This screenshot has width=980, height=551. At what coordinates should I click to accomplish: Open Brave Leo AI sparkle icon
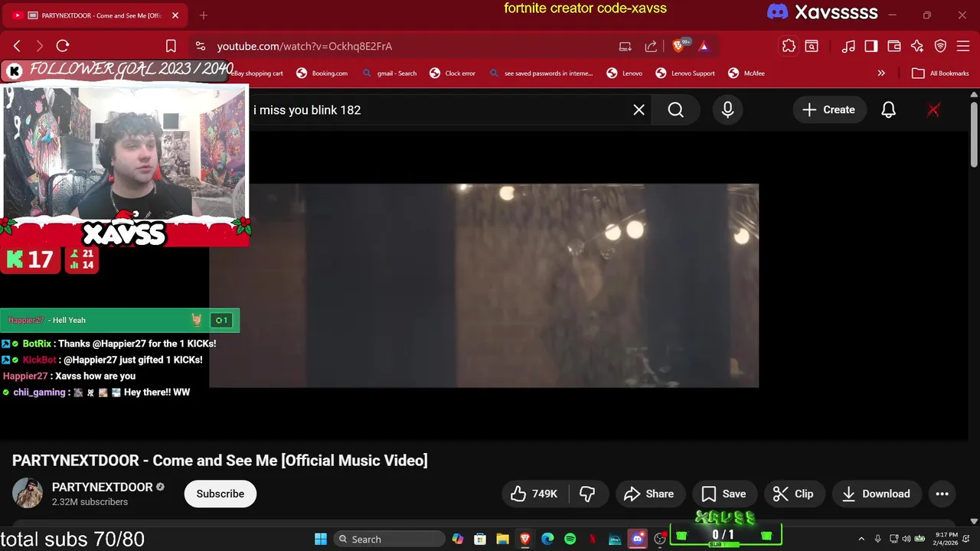pyautogui.click(x=917, y=46)
